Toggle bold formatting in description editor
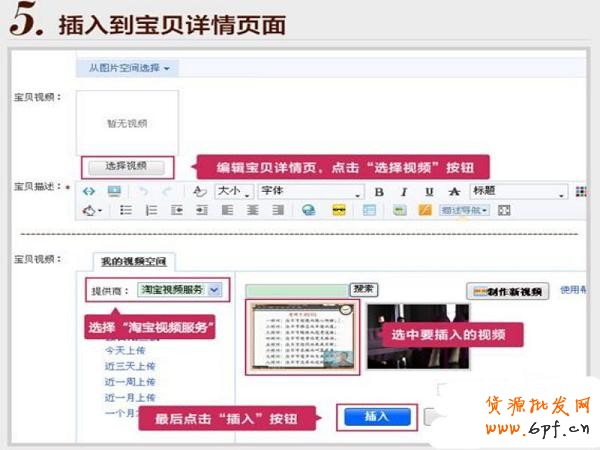Screen dimensions: 600x450 coord(379,191)
